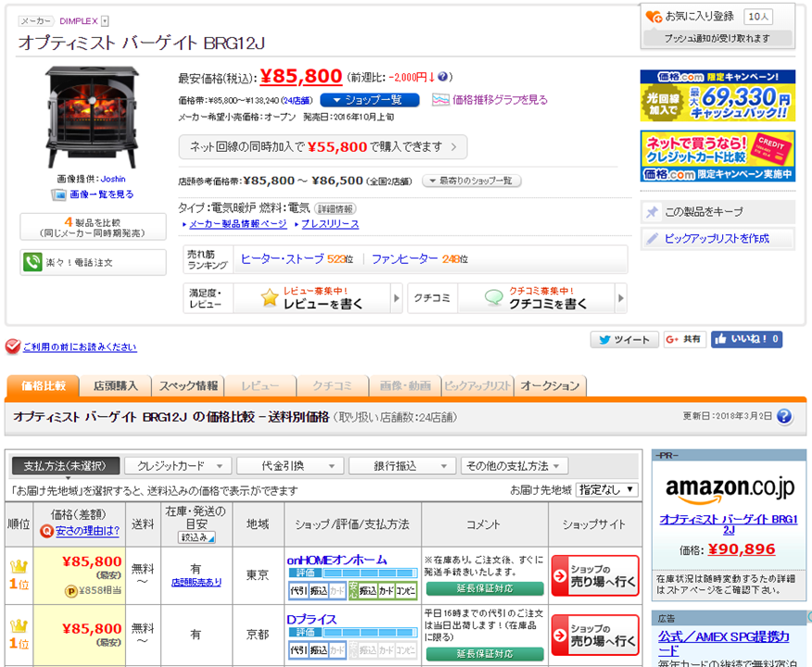Click the Q icon beside 安さの理由は?
812x667 pixels.
[x=46, y=531]
